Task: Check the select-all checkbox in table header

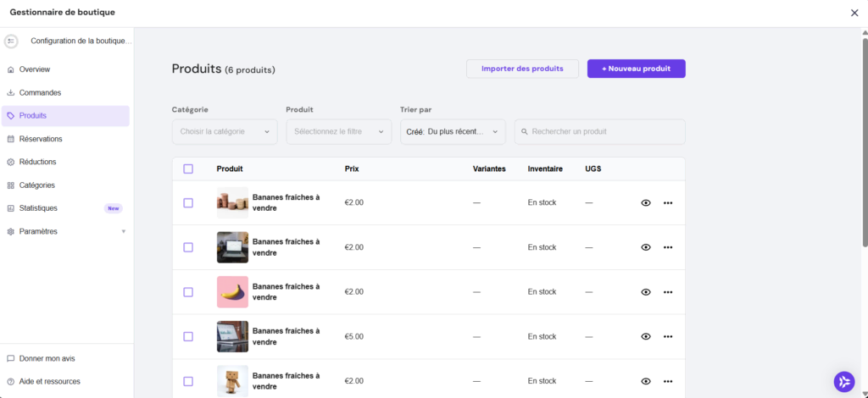Action: pos(188,169)
